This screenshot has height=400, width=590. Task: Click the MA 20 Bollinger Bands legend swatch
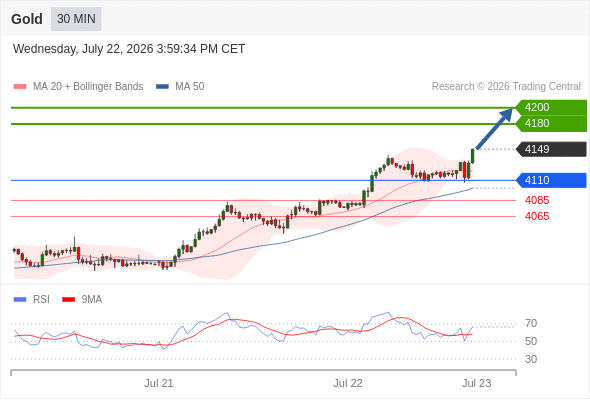(20, 87)
